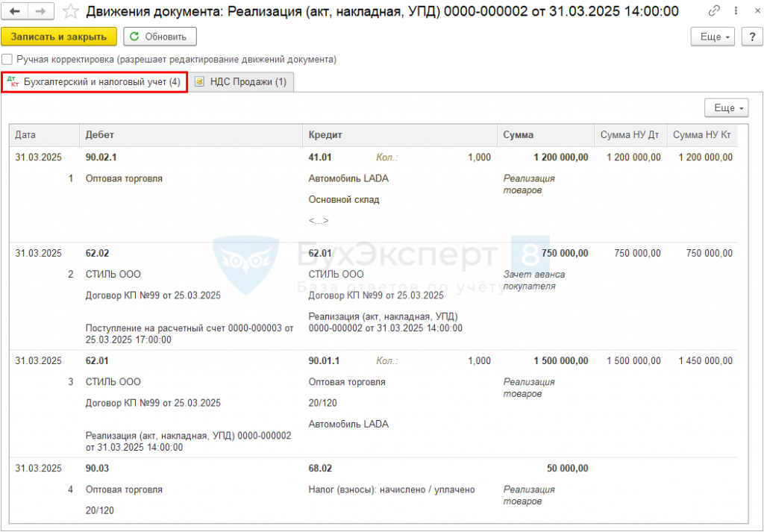
Task: Open the top "Еще" dropdown menu
Action: pos(713,37)
